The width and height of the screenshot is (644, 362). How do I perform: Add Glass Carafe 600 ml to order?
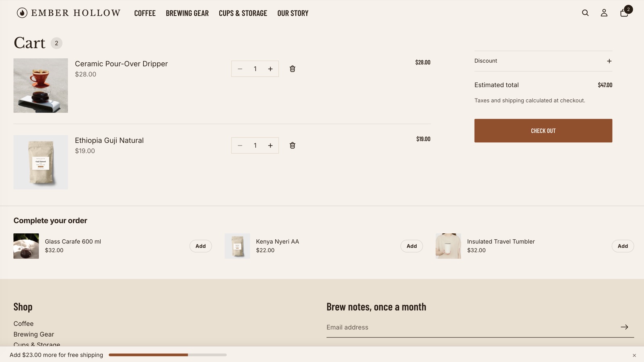[200, 246]
